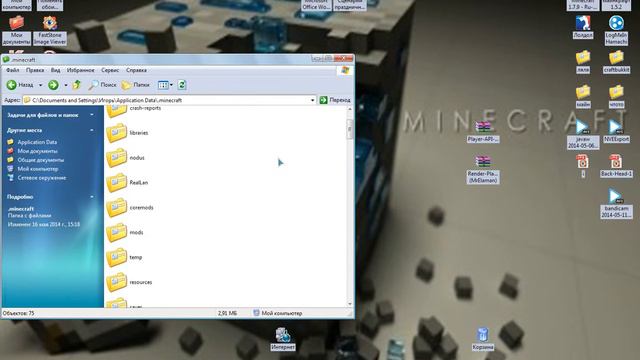Select the Back-Head-1 file icon

(616, 166)
